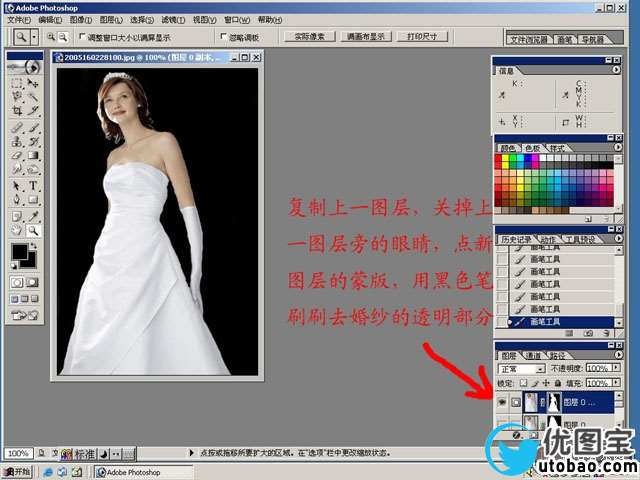Screen dimensions: 640x480
Task: Switch to Quick Mask mode
Action: (x=32, y=282)
